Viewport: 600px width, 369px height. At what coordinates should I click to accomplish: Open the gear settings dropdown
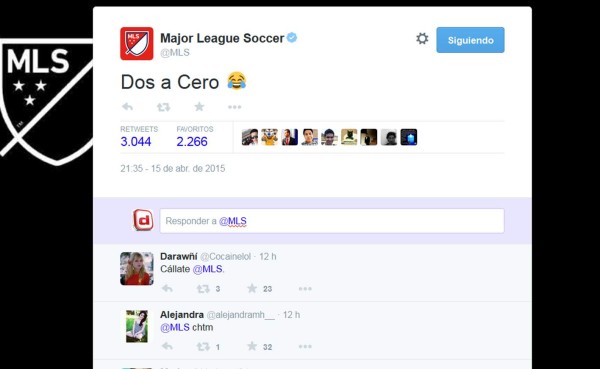click(422, 39)
